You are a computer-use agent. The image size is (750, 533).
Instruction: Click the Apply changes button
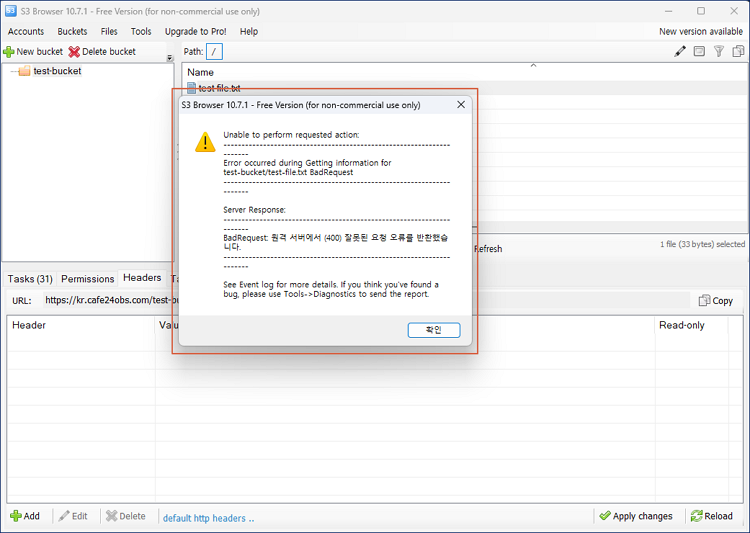(x=636, y=516)
